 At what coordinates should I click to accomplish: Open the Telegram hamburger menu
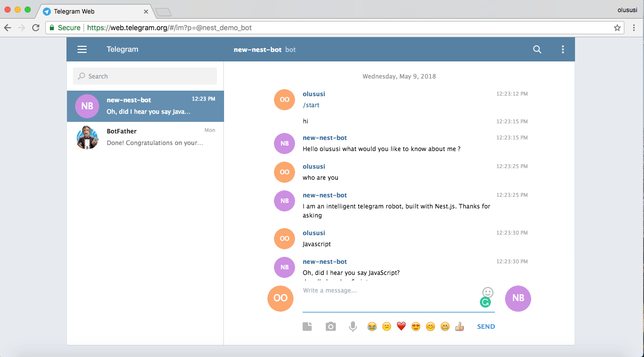tap(82, 49)
